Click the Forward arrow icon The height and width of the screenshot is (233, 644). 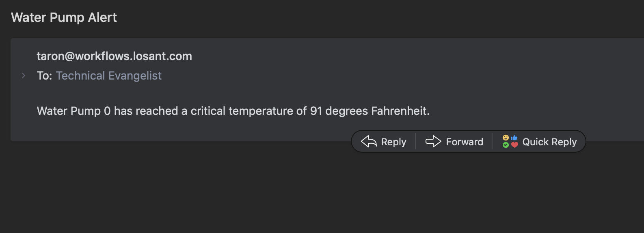tap(433, 141)
